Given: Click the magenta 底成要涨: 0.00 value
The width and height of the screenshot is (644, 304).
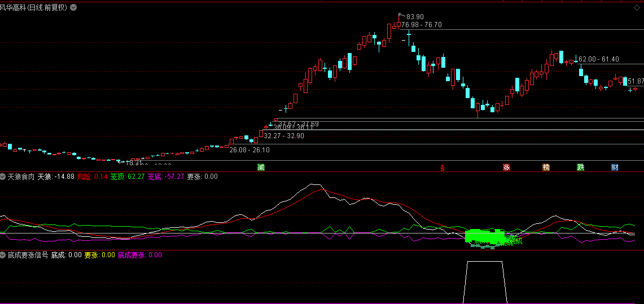Looking at the screenshot, I should point(140,255).
